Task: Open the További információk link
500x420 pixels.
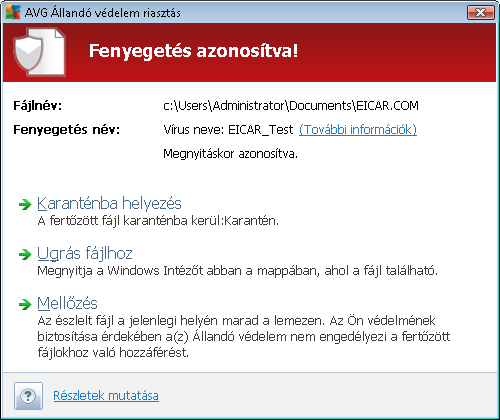Action: point(358,129)
